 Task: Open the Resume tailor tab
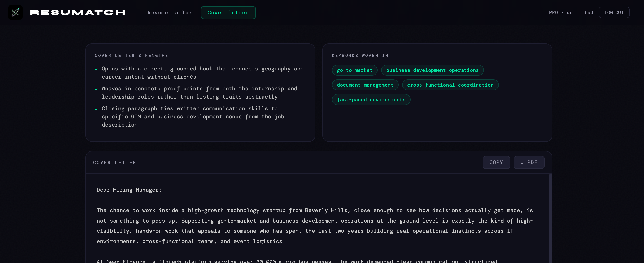click(170, 12)
